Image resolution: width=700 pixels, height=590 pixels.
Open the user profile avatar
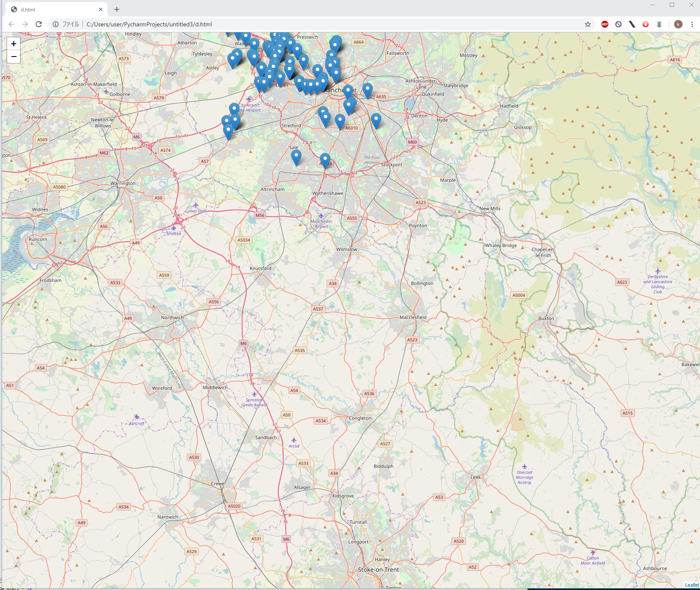point(678,24)
